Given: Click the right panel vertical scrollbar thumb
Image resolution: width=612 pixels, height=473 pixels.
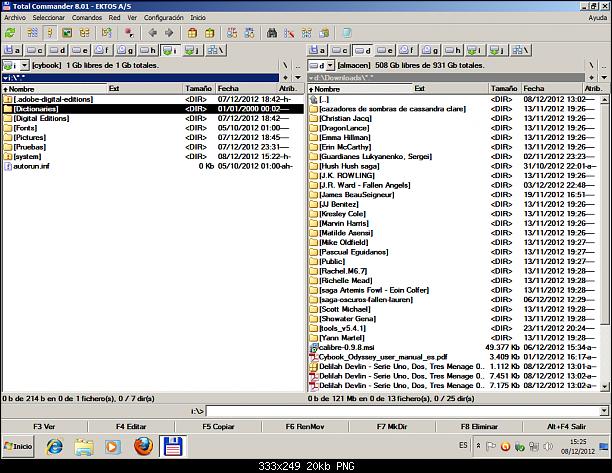Looking at the screenshot, I should (x=604, y=214).
